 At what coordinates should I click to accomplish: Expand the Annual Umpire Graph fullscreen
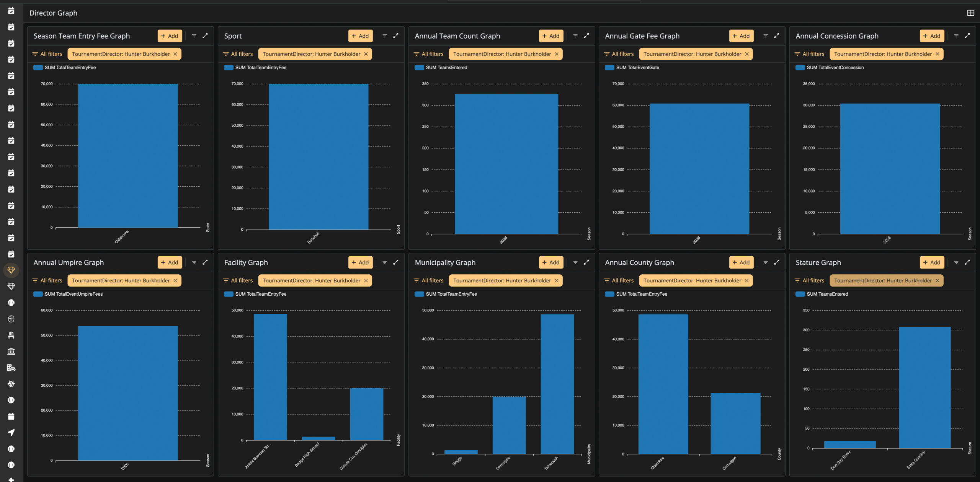click(x=205, y=262)
